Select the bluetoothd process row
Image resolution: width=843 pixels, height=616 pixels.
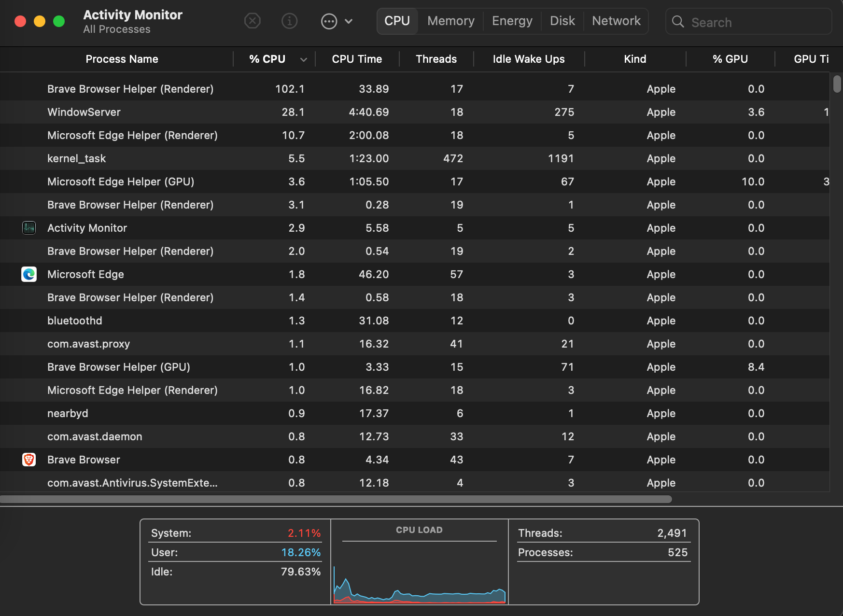[415, 321]
